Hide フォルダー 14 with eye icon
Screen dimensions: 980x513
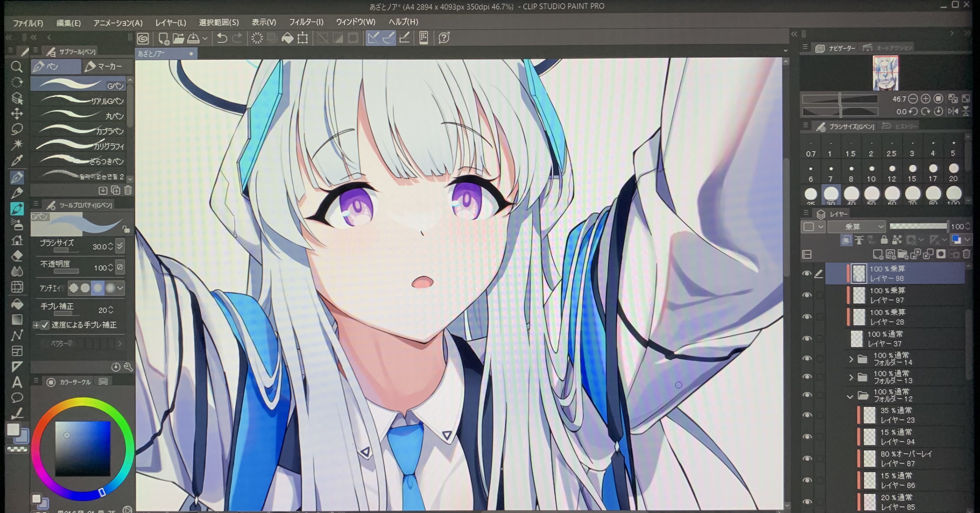coord(806,358)
